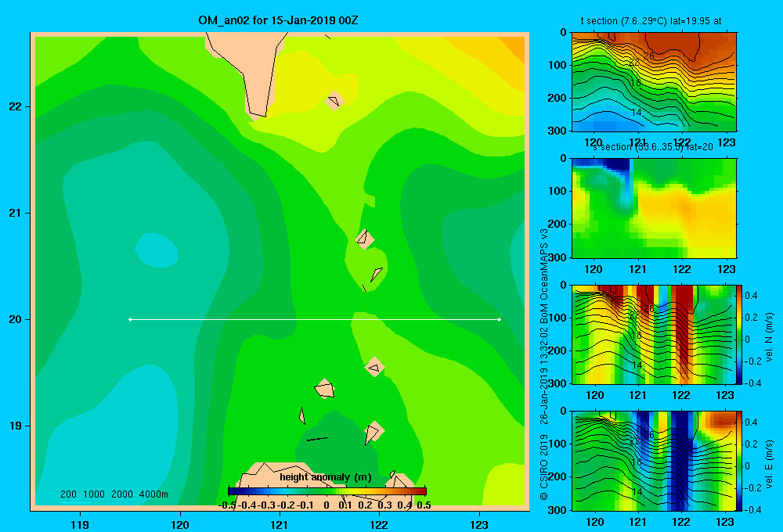Click longitude 121 label below main map
Image resolution: width=783 pixels, height=532 pixels.
(280, 524)
